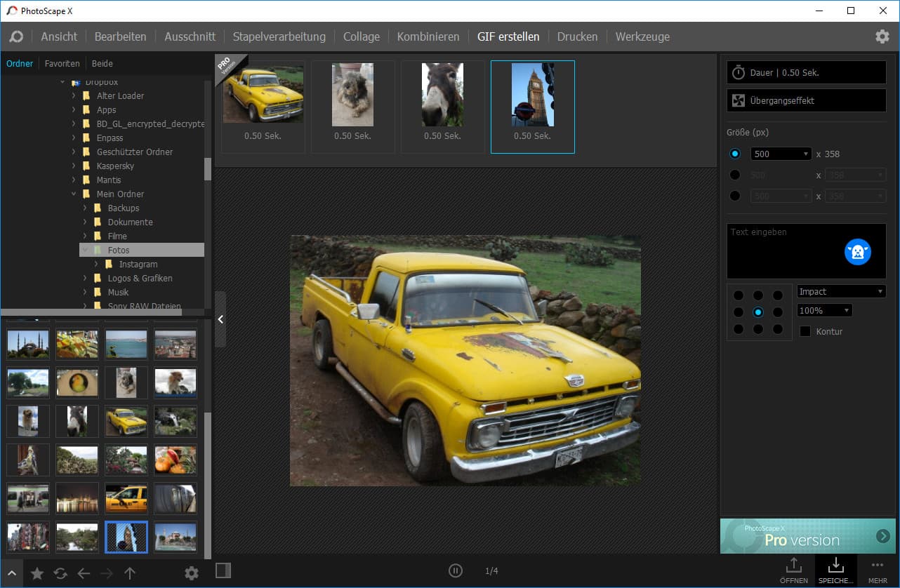Open the Drucken tab
900x588 pixels.
[x=577, y=36]
